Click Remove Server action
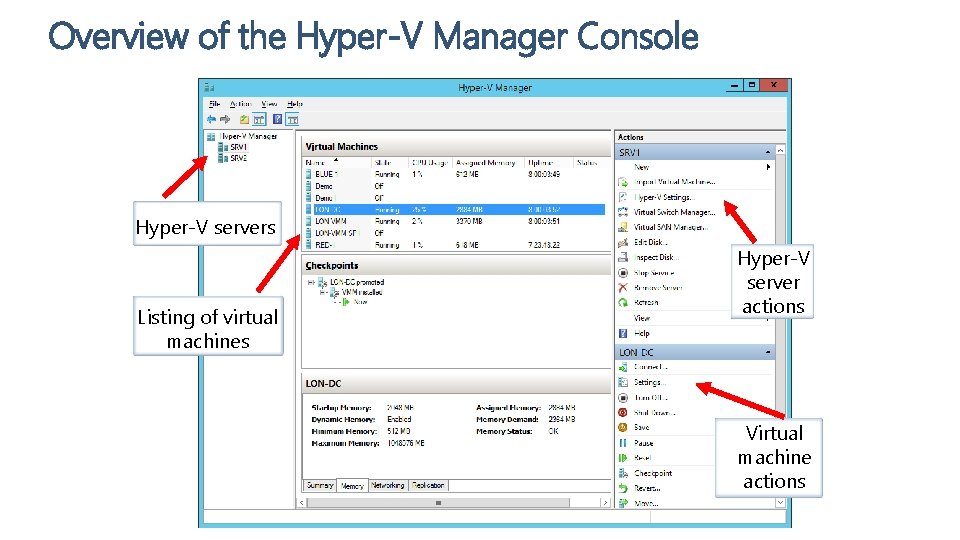 click(658, 288)
